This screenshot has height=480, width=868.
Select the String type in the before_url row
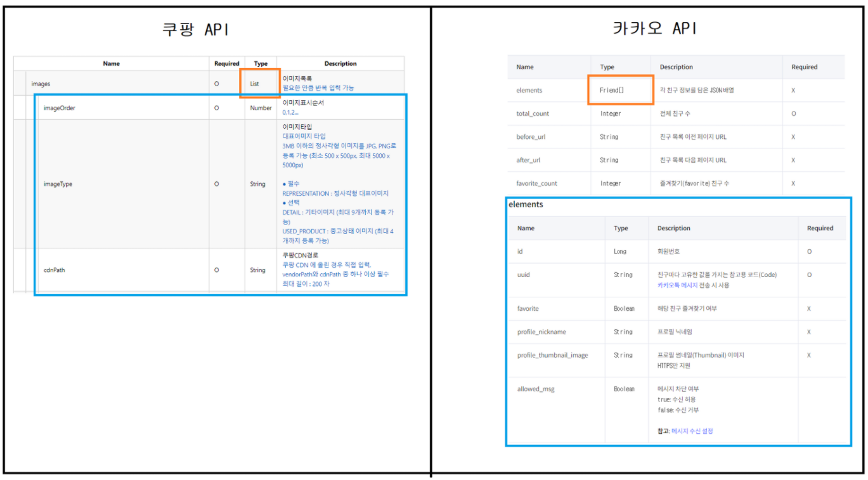[x=609, y=137]
